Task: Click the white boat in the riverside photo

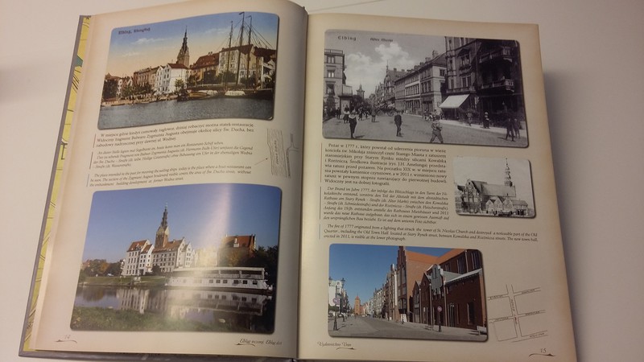Action: (x=217, y=280)
